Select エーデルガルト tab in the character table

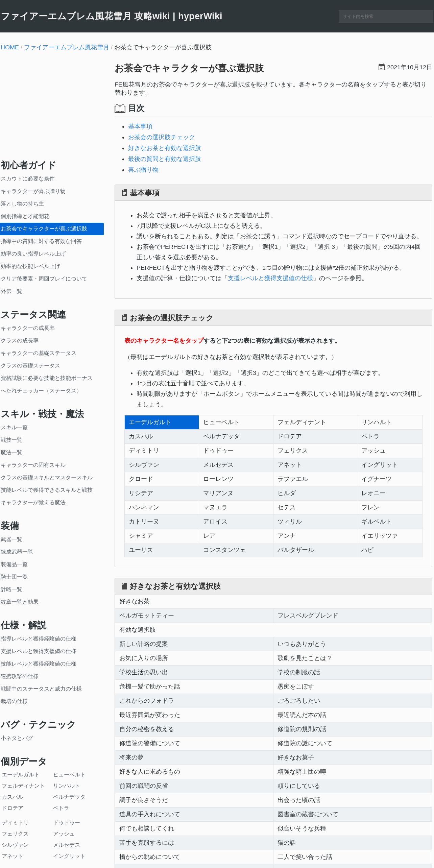[x=162, y=423]
